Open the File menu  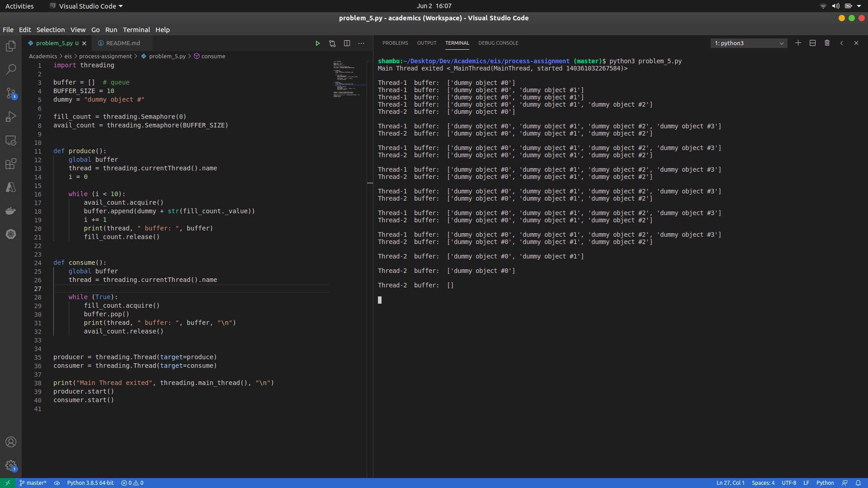8,30
